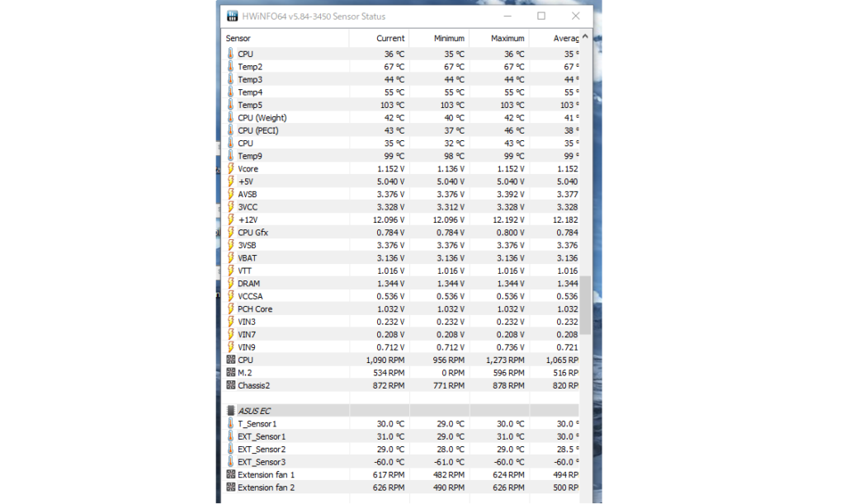Image resolution: width=845 pixels, height=504 pixels.
Task: Select the 12.192 V maximum value
Action: coord(508,219)
